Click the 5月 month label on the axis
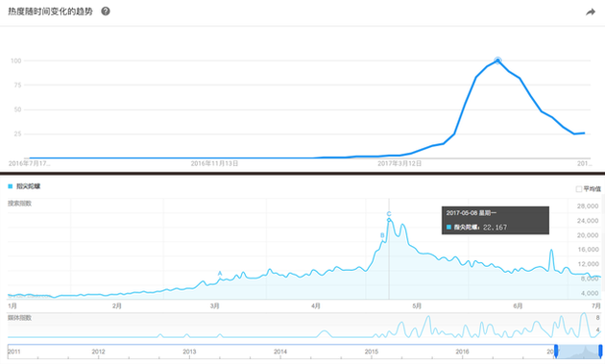 coord(417,306)
